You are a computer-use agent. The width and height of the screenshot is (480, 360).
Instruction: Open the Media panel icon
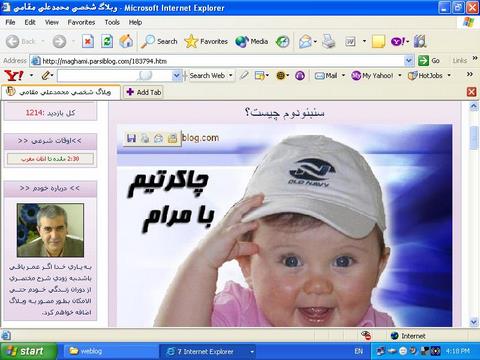point(252,41)
